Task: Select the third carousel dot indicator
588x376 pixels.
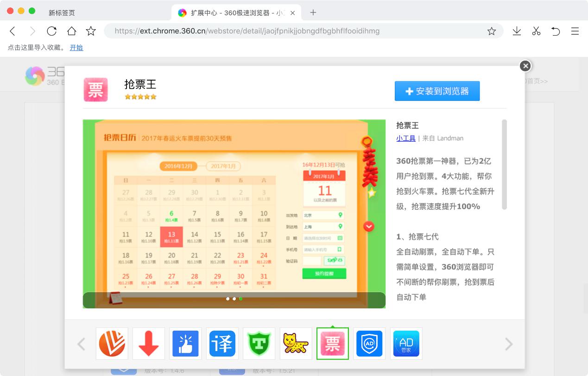Action: point(240,299)
